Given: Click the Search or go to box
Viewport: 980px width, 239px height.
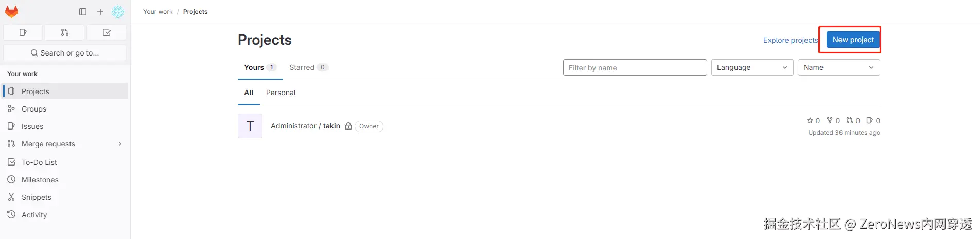Looking at the screenshot, I should point(65,53).
